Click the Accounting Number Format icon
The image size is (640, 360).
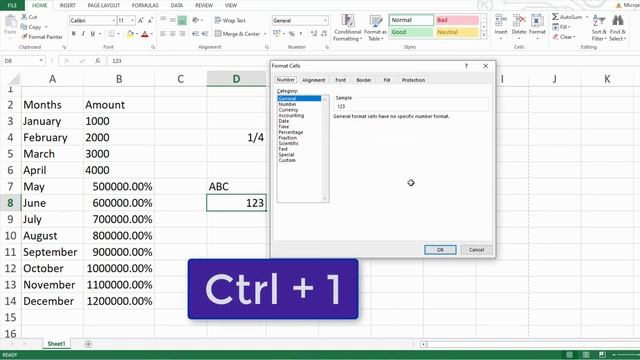[276, 34]
